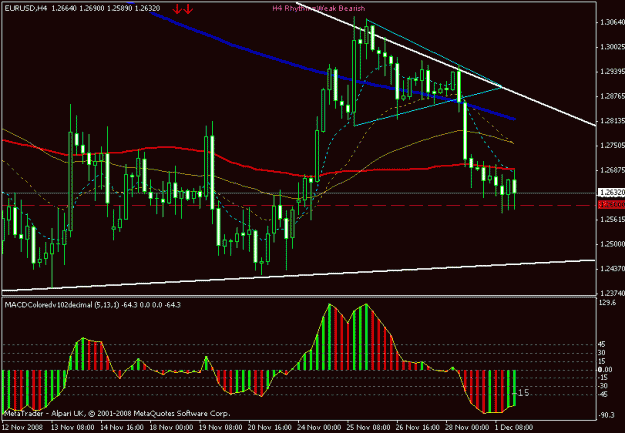Click the 1.24370 price axis label
This screenshot has height=433, width=625.
click(612, 269)
